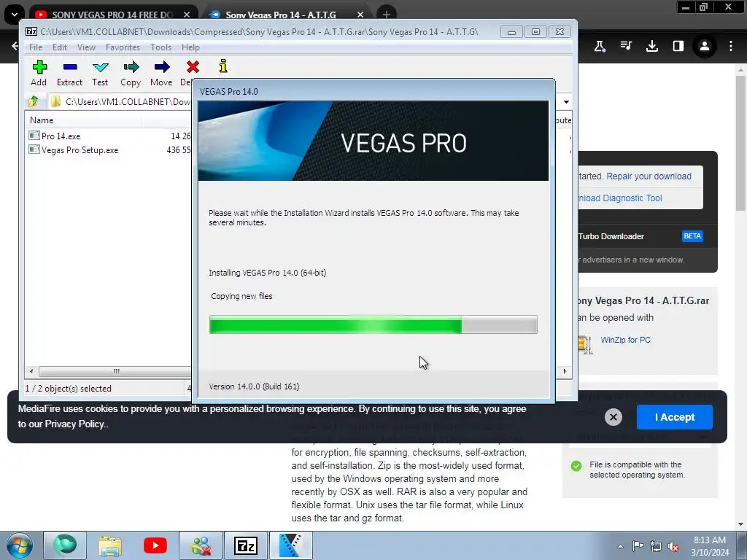
Task: Open the browser profile avatar
Action: coord(704,46)
